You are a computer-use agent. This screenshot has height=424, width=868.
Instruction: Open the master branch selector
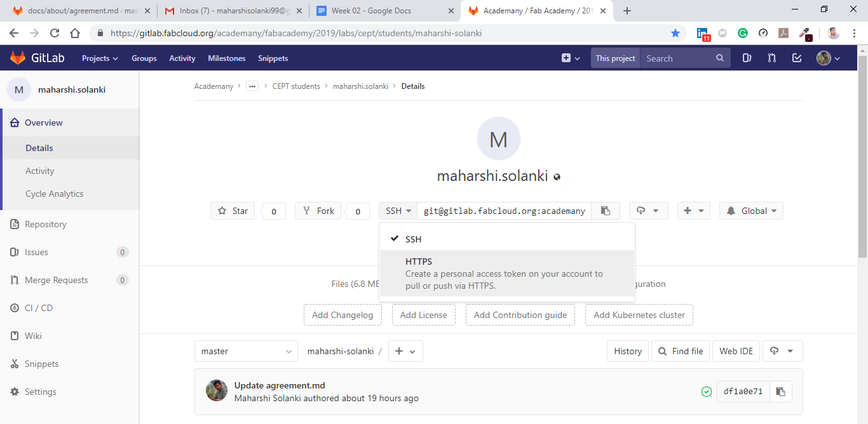tap(246, 351)
